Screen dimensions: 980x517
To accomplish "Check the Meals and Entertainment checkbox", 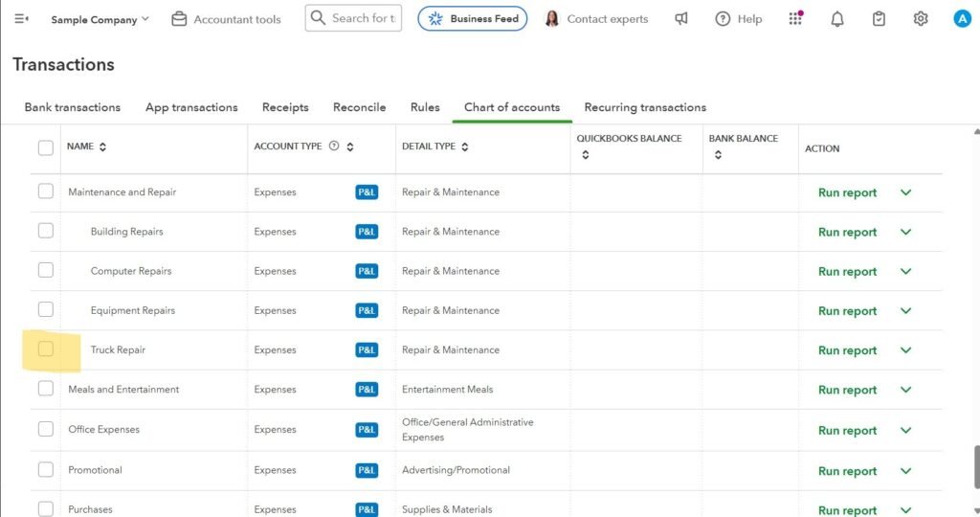I will click(46, 389).
